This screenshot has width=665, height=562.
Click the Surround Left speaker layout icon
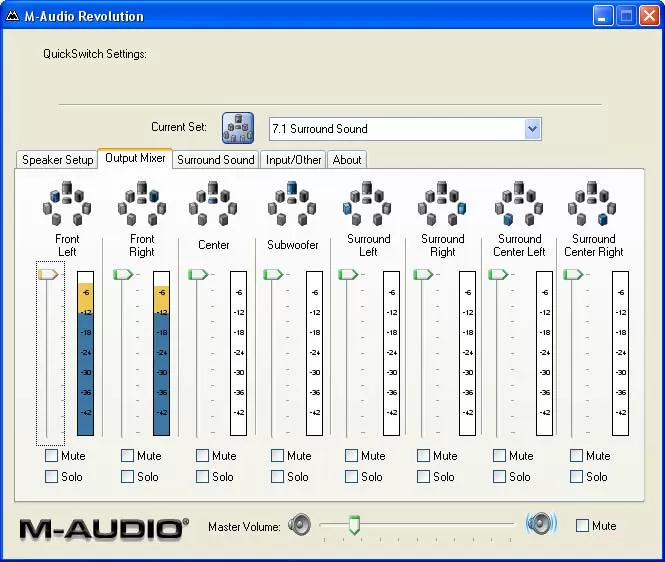click(x=367, y=204)
